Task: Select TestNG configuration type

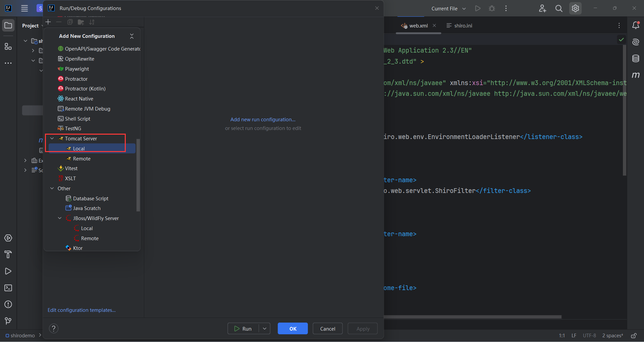Action: (x=69, y=129)
